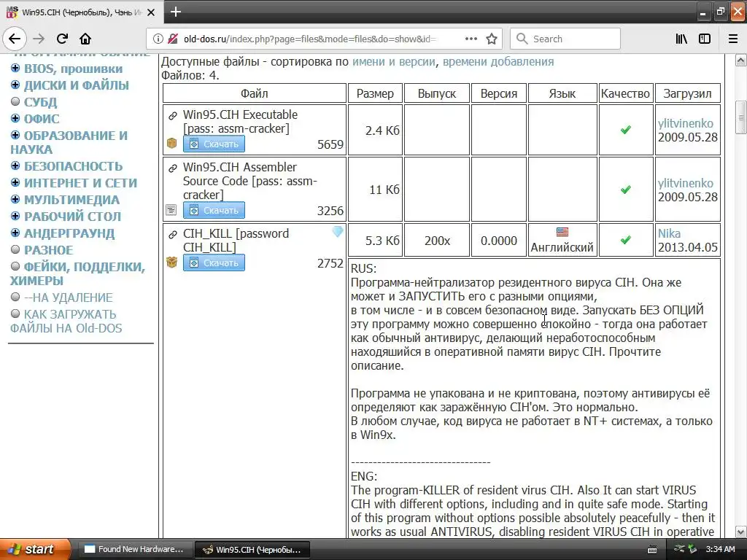Open a new browser tab
Screen dimensions: 747x560
coord(176,12)
